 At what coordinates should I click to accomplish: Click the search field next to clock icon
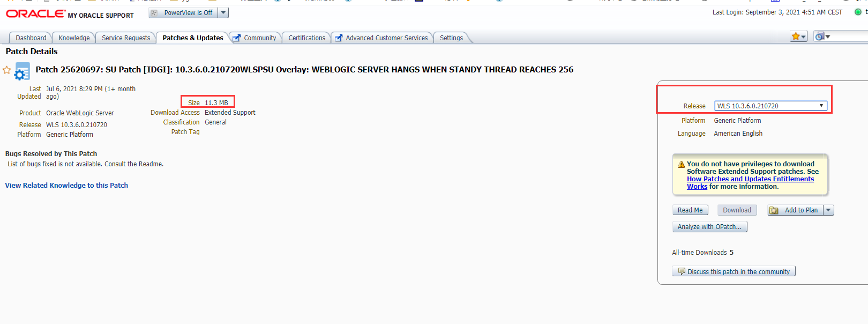[x=850, y=36]
